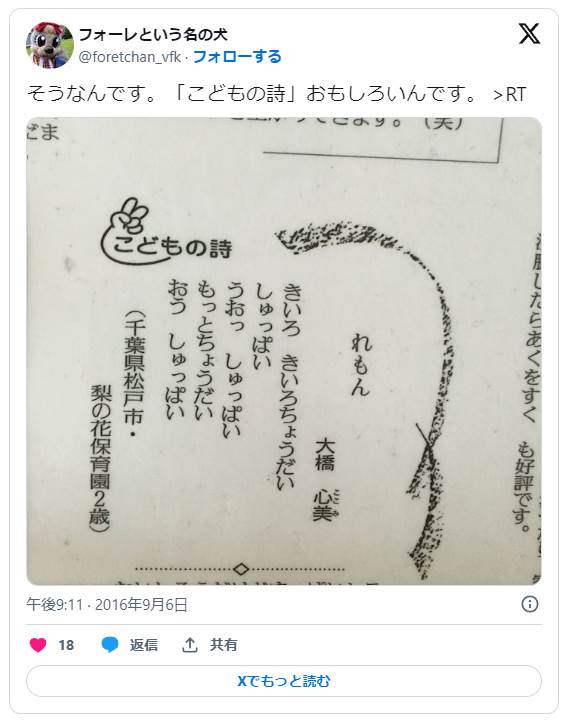Open the フォーレ mascot profile avatar
The image size is (572, 724).
click(x=50, y=45)
